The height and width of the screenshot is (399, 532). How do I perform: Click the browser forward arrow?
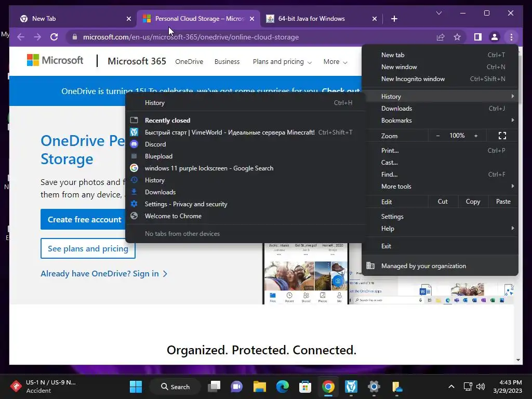coord(37,37)
